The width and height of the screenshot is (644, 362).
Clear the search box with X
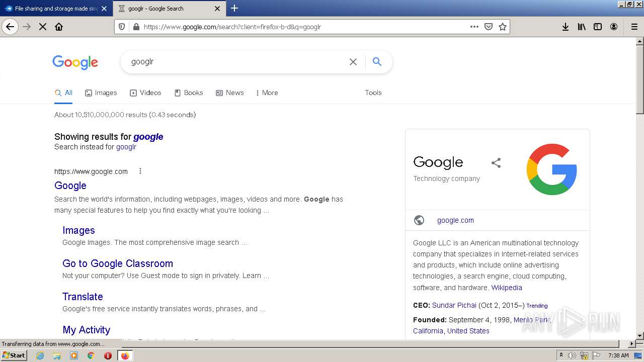coord(353,62)
